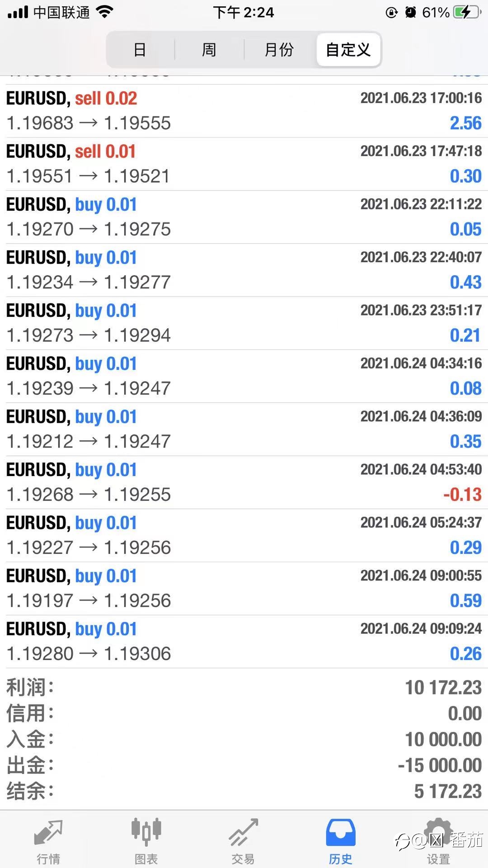
Task: Select the 自定义 custom period
Action: coord(348,49)
